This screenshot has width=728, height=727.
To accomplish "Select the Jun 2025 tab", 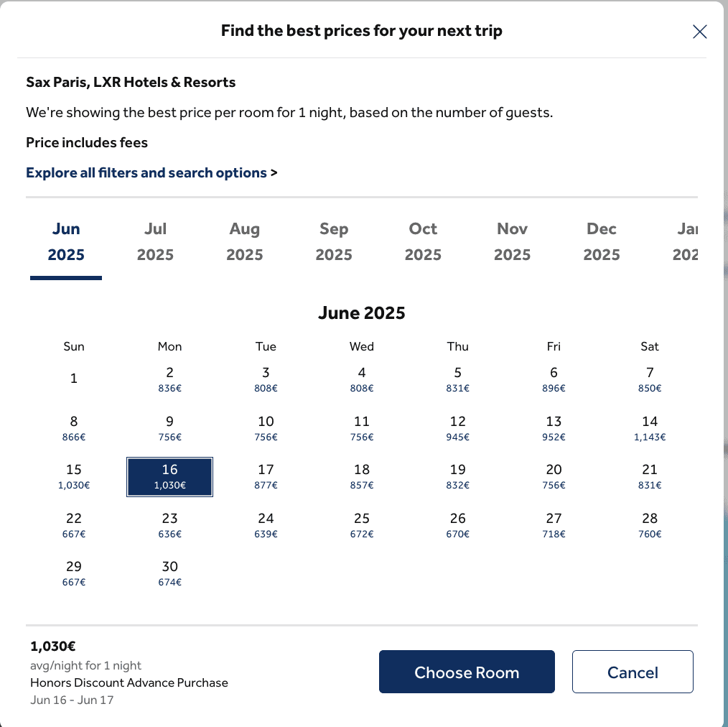I will 66,241.
